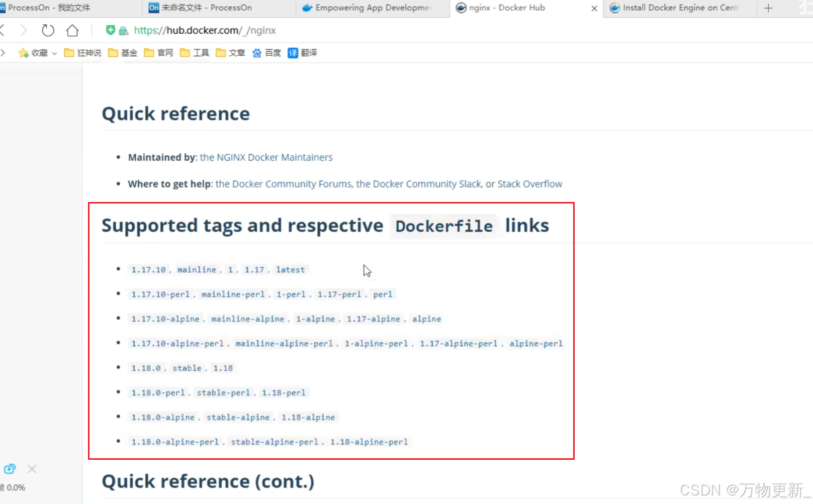Open the Docker Community Slack link

coord(418,184)
